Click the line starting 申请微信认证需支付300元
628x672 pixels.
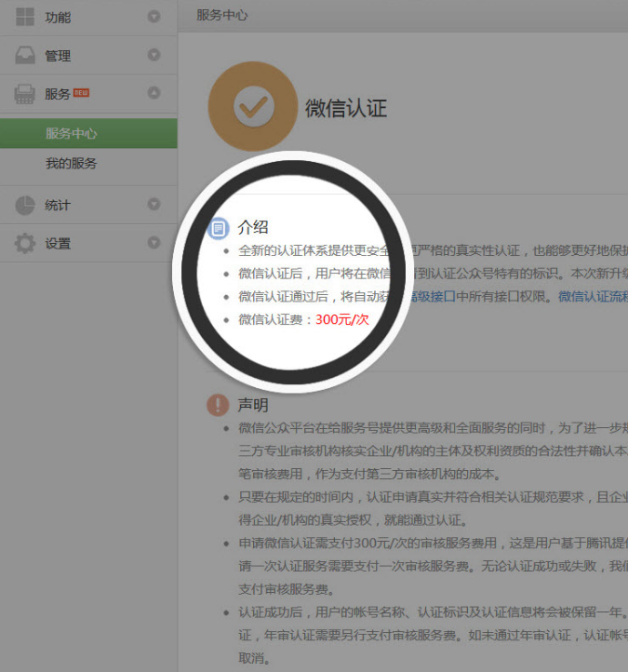point(434,544)
